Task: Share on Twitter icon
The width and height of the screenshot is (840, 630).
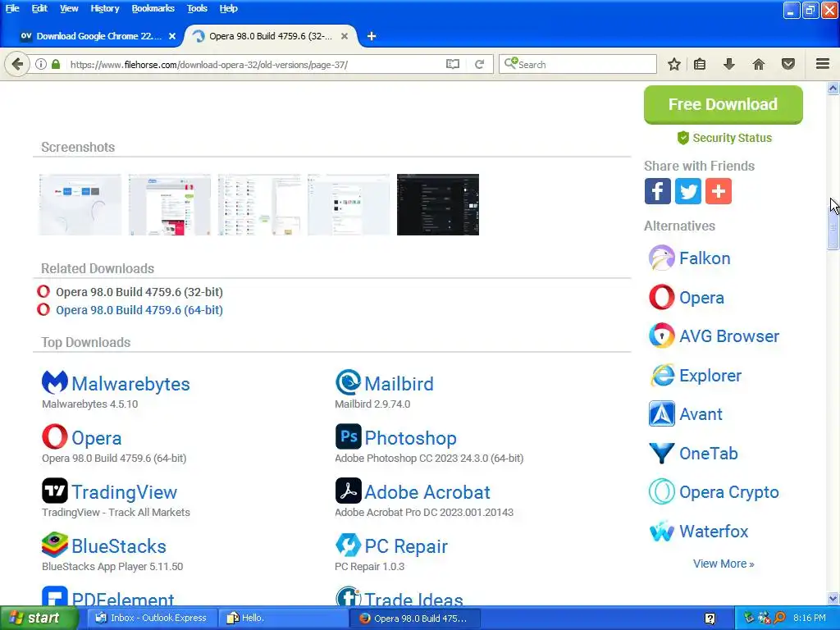Action: click(x=688, y=191)
